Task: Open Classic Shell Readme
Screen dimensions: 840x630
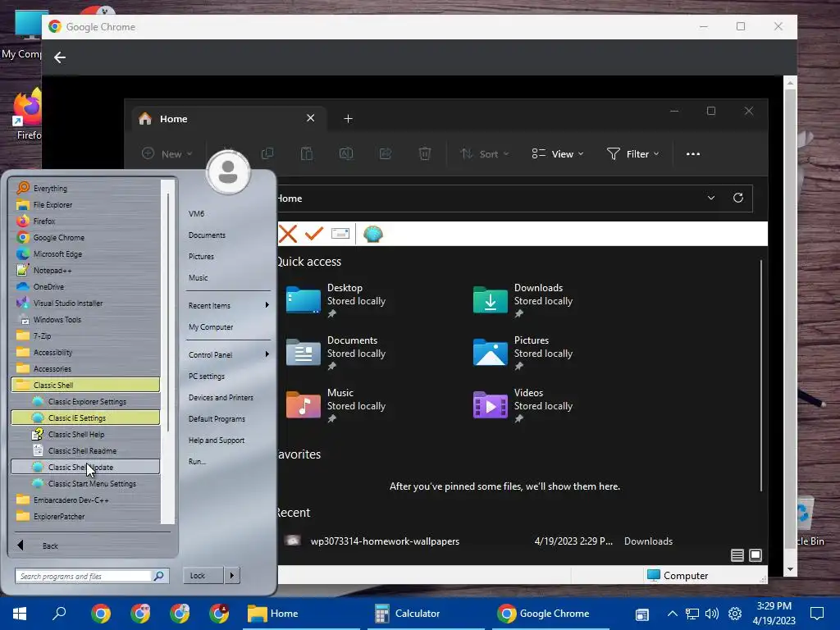Action: 85,450
